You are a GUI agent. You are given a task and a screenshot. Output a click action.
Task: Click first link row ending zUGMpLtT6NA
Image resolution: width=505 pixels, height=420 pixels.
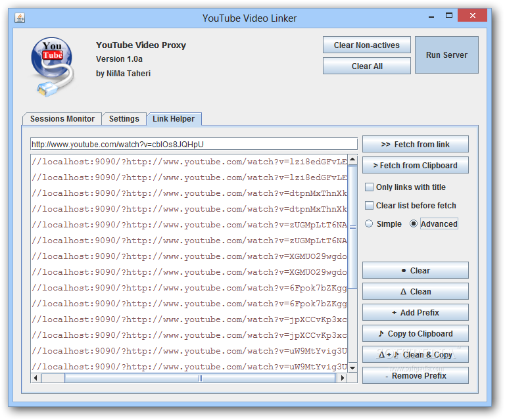189,225
